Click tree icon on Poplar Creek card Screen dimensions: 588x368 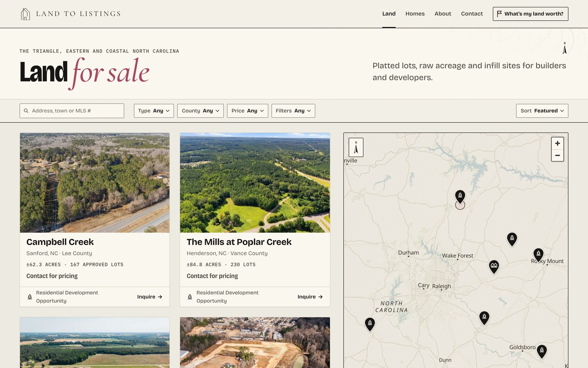[190, 297]
